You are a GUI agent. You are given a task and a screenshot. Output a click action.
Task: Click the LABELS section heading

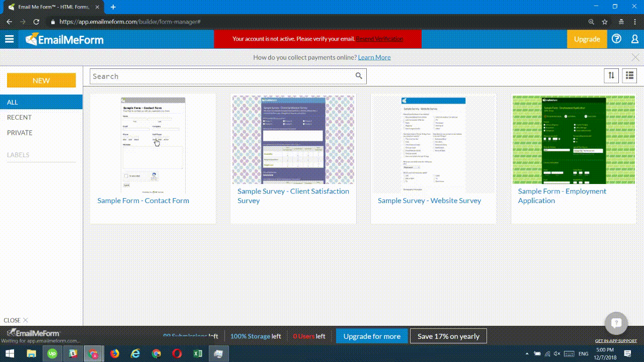click(x=18, y=155)
